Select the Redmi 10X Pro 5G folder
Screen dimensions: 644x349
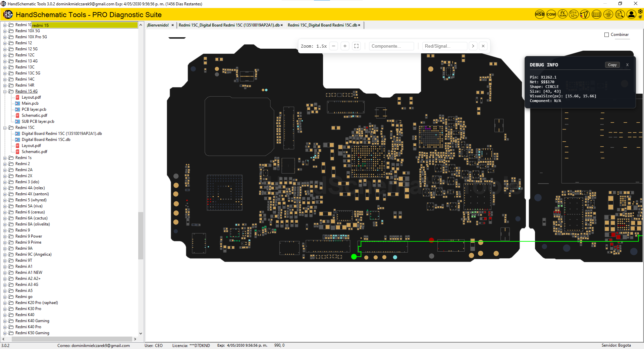click(31, 37)
